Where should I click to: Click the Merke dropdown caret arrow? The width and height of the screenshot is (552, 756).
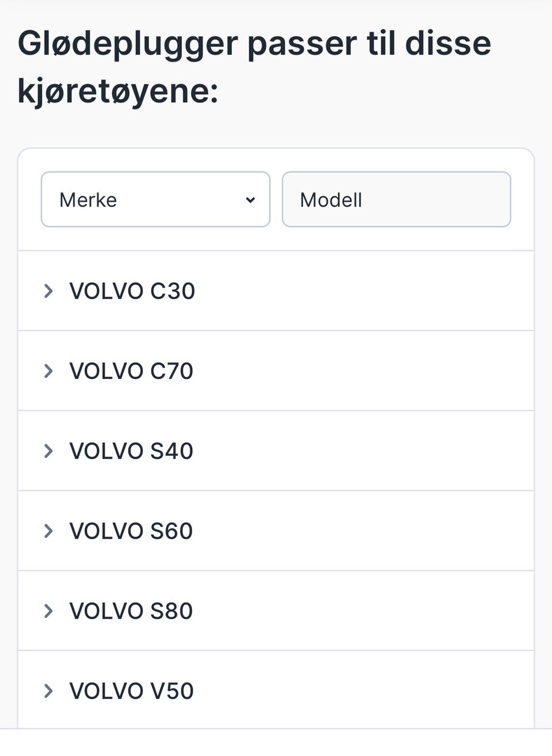[x=250, y=200]
